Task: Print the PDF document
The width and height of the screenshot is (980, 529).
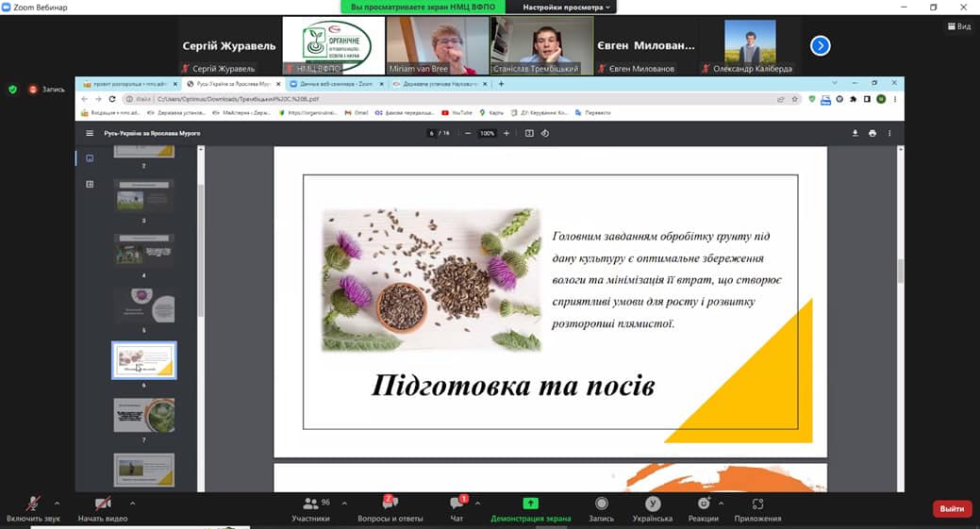Action: [872, 133]
